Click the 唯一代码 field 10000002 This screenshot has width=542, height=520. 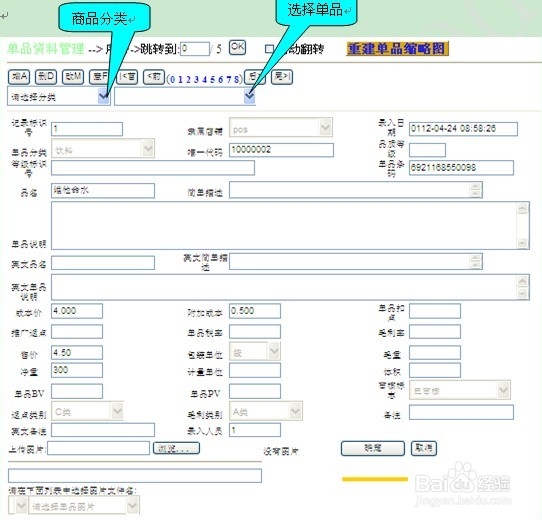pyautogui.click(x=281, y=150)
